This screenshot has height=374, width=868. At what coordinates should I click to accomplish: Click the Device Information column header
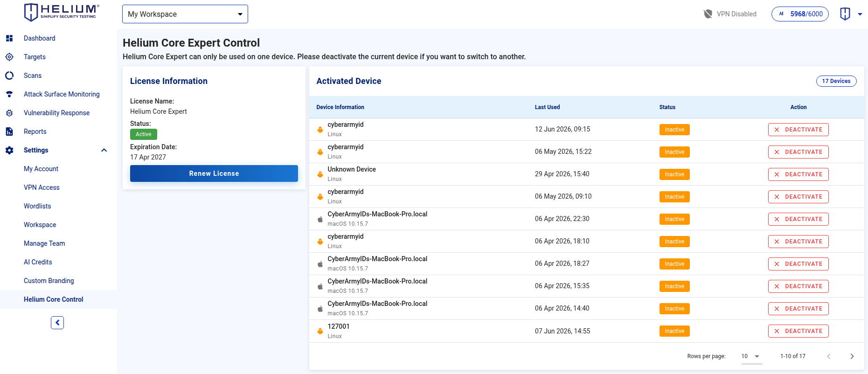(x=340, y=107)
